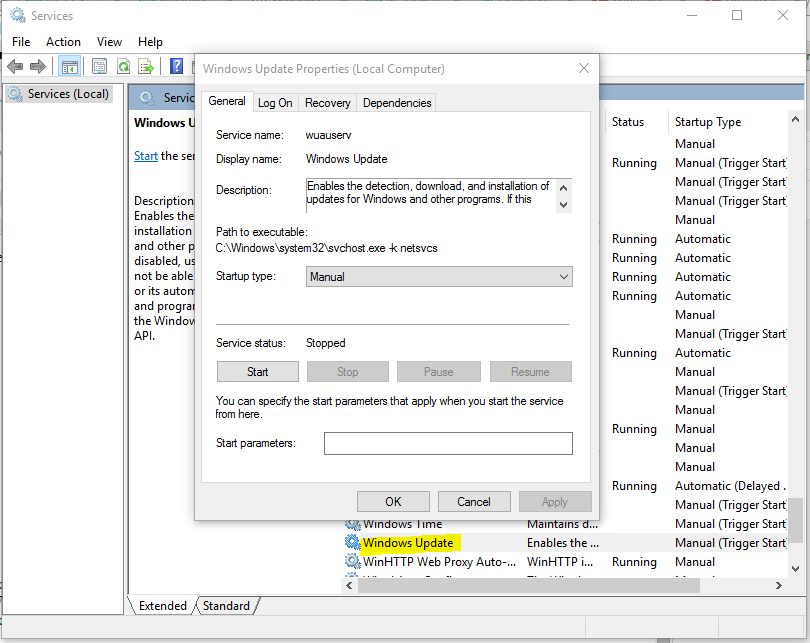Click horizontal scrollbar left arrow
The height and width of the screenshot is (643, 810).
coord(349,585)
